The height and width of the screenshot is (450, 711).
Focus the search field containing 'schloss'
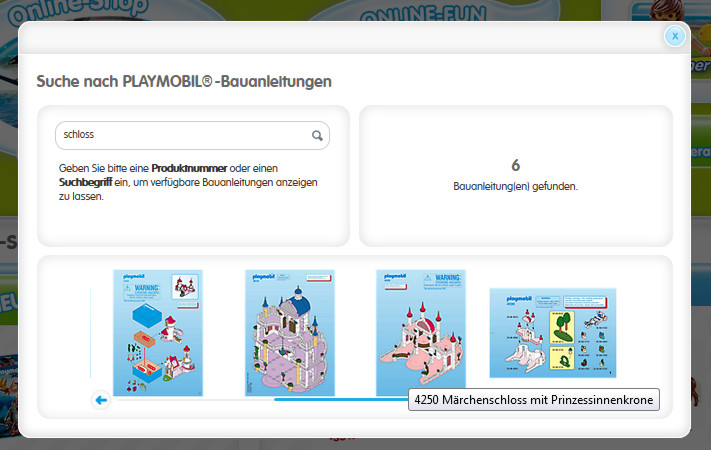coord(180,135)
